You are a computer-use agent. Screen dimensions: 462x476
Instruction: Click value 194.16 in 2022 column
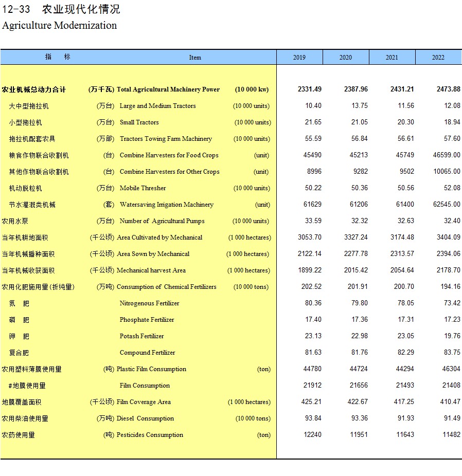(451, 286)
